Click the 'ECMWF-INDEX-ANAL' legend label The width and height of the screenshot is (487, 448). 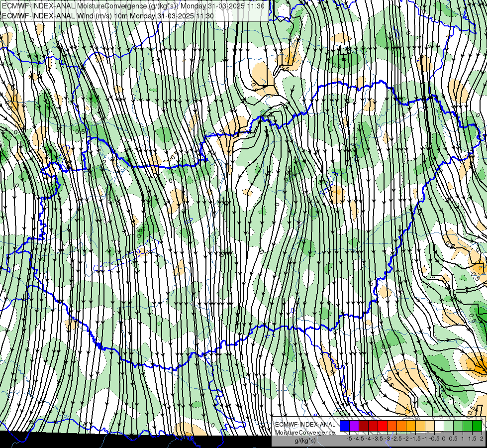(305, 425)
